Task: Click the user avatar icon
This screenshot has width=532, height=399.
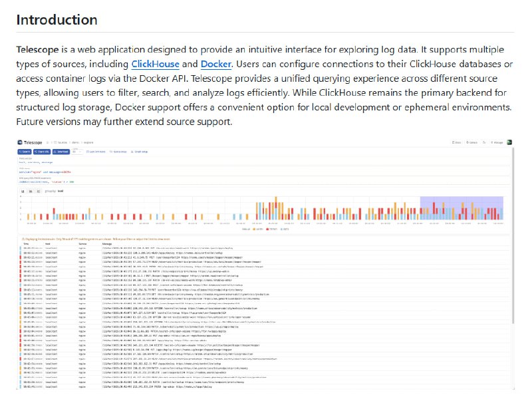Action: click(509, 142)
